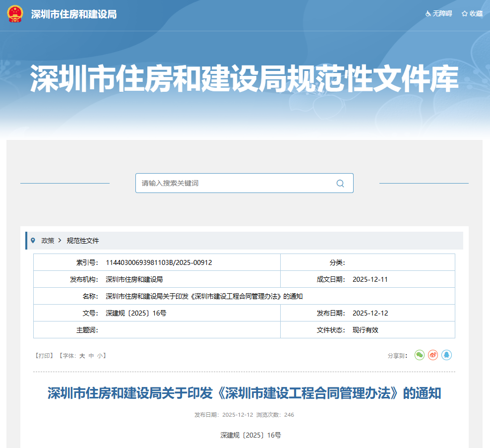Set font size to 大
Image resolution: width=490 pixels, height=448 pixels.
pos(82,355)
